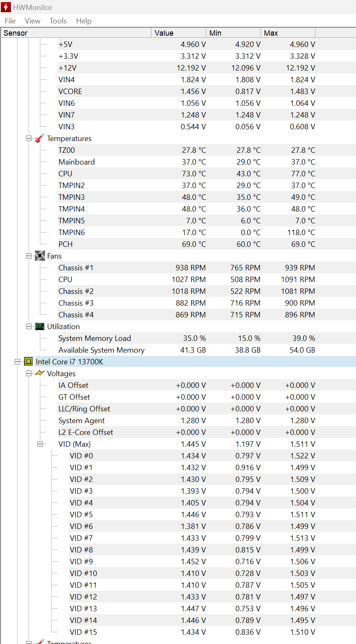Screen dimensions: 356x644
Task: Collapse the Fans tree node
Action: pos(29,256)
